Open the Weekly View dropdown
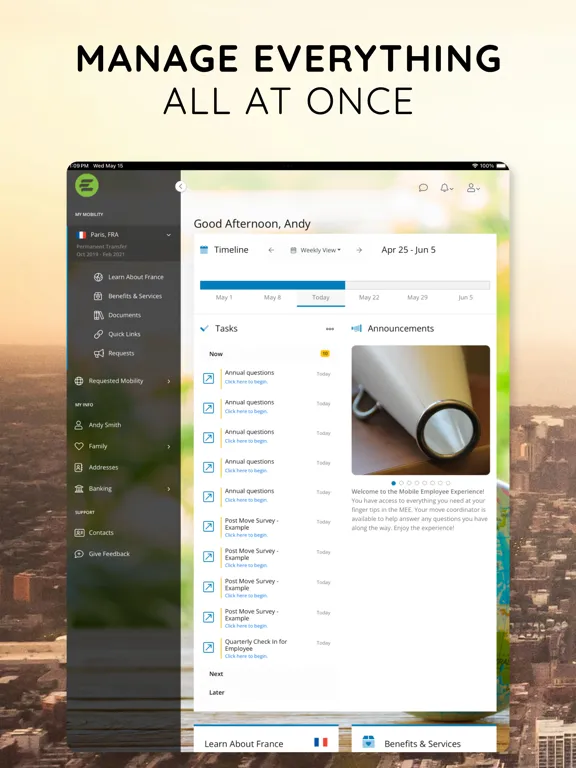Viewport: 576px width, 768px height. click(x=316, y=250)
